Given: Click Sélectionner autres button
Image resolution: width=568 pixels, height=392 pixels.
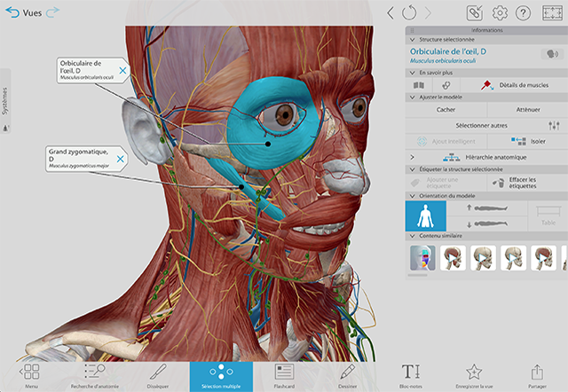Looking at the screenshot, I should [x=481, y=126].
